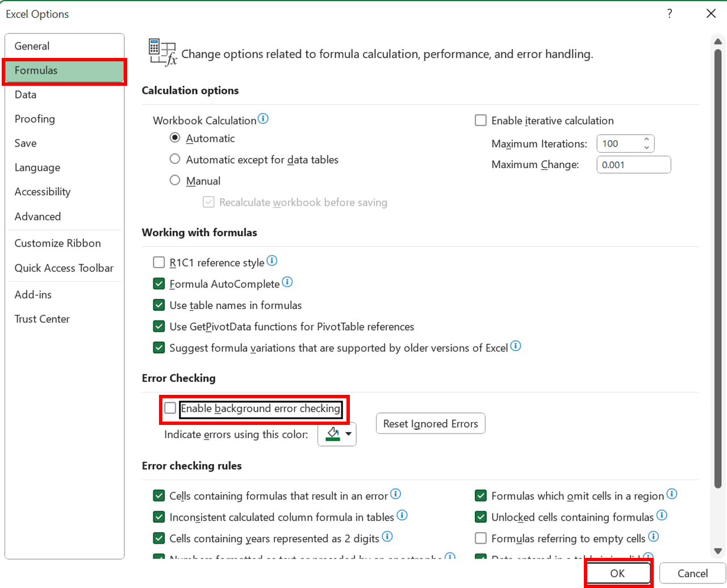727x588 pixels.
Task: Click the Maximum Iterations input field
Action: [x=619, y=144]
